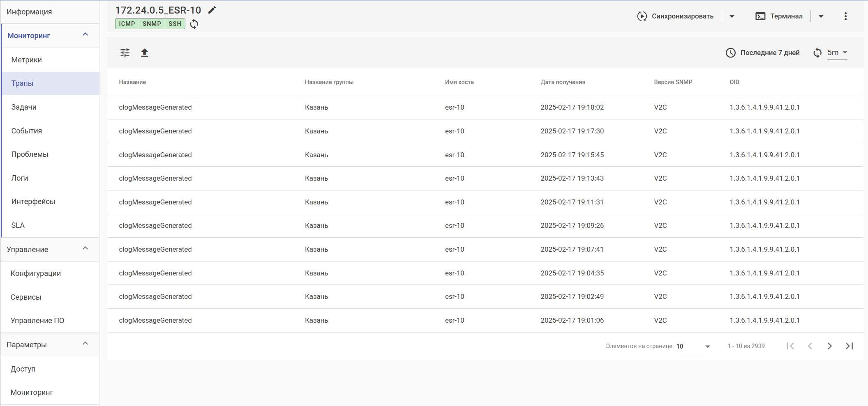868x406 pixels.
Task: Click the Синхронизировать button
Action: [676, 16]
